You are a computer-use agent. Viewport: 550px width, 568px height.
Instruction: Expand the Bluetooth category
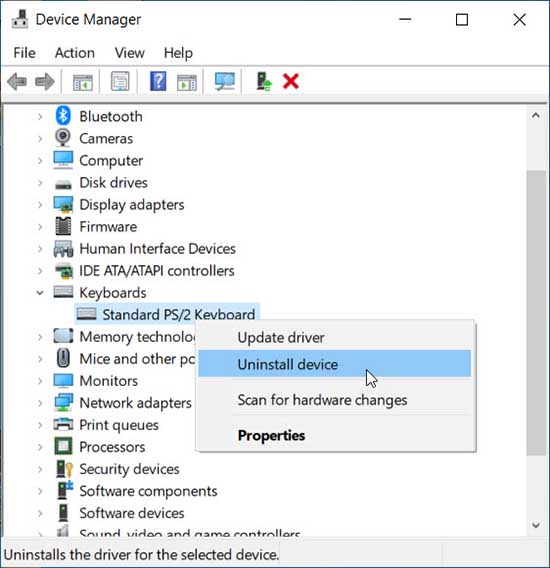click(x=40, y=117)
